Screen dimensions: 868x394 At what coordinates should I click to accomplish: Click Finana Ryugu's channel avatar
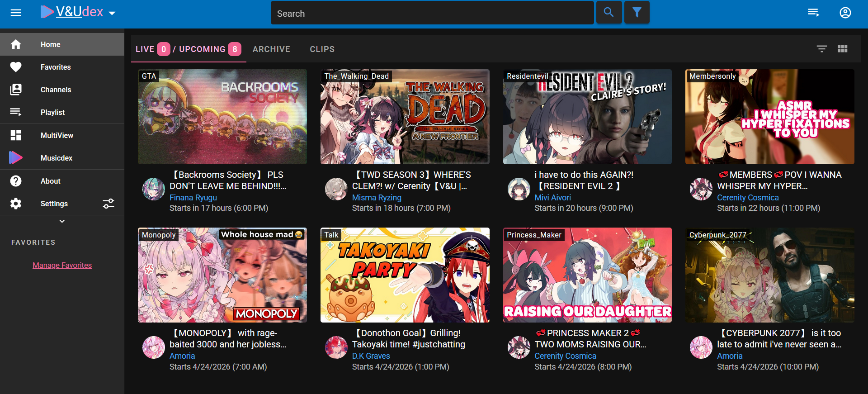154,189
